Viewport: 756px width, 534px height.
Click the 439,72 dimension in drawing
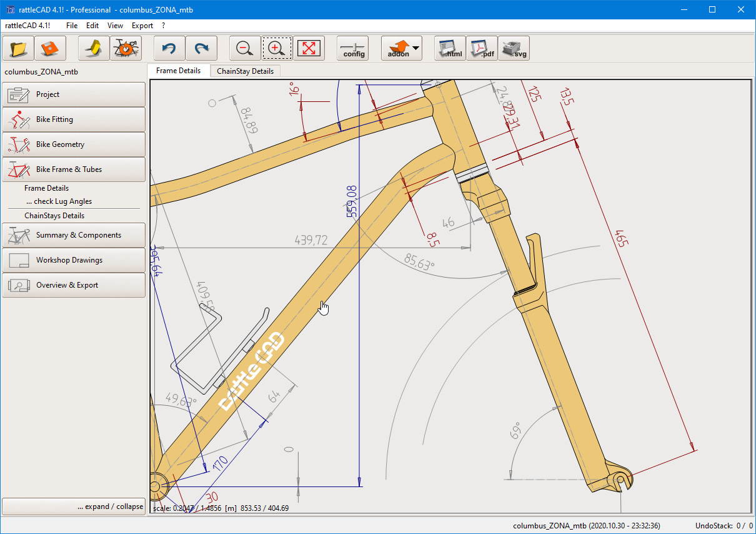pos(311,240)
